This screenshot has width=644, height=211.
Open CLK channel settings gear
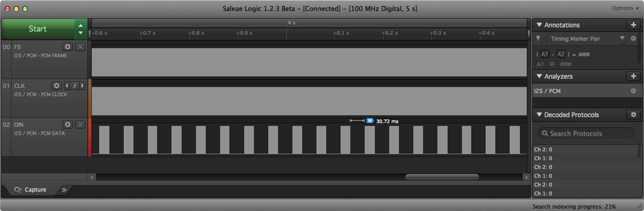pos(57,85)
